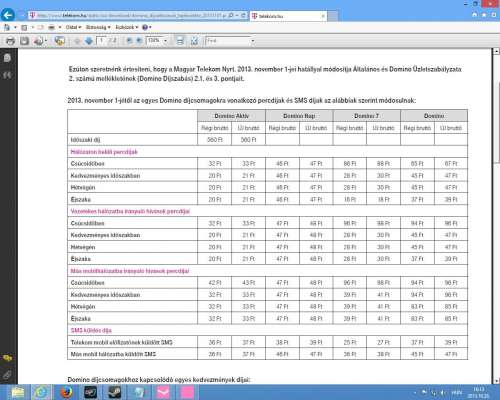Screen dimensions: 500x400
Task: Open Firefox from the taskbar
Action: pyautogui.click(x=66, y=392)
